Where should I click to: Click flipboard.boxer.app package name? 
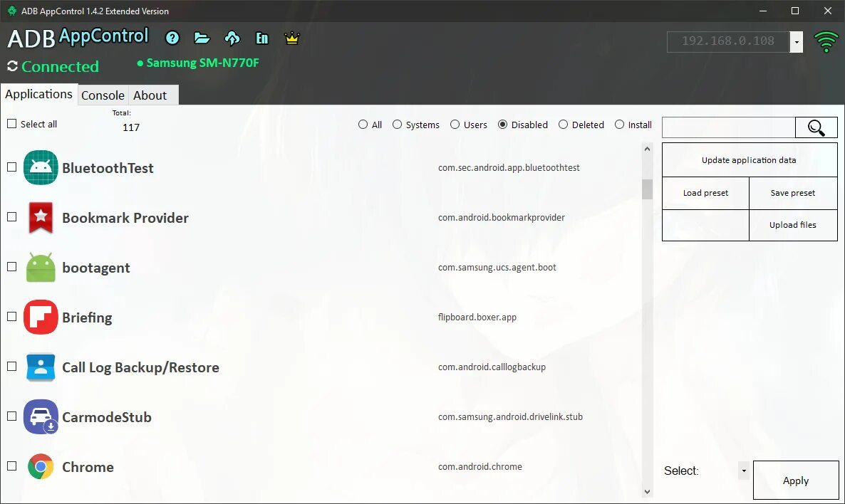coord(477,317)
